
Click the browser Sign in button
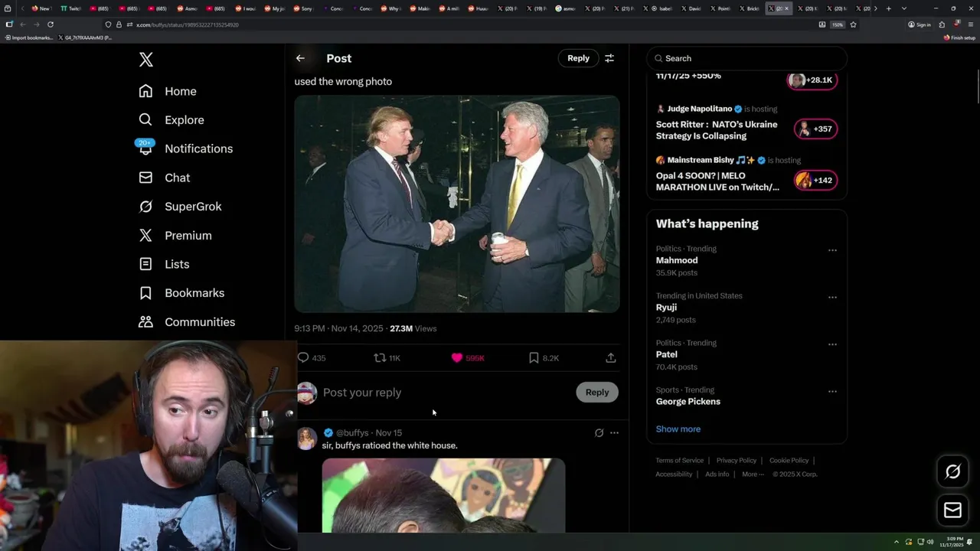tap(920, 24)
